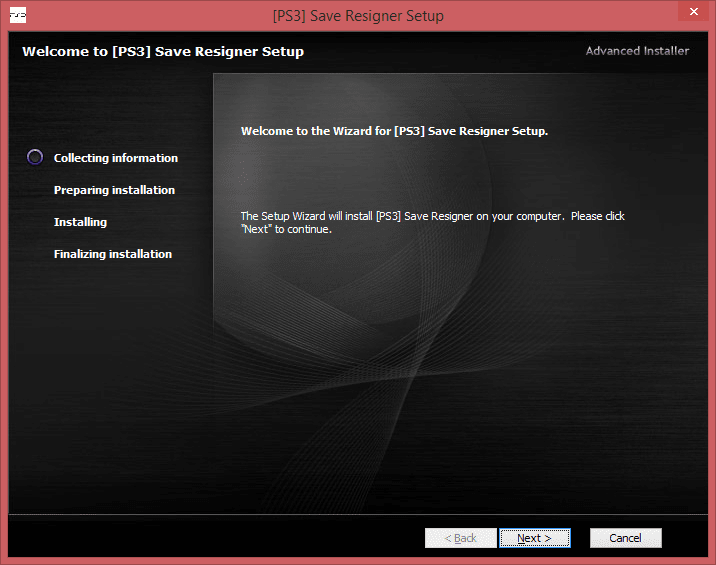This screenshot has width=716, height=565.
Task: Select the 'Finalizing installation' step text
Action: coord(113,254)
